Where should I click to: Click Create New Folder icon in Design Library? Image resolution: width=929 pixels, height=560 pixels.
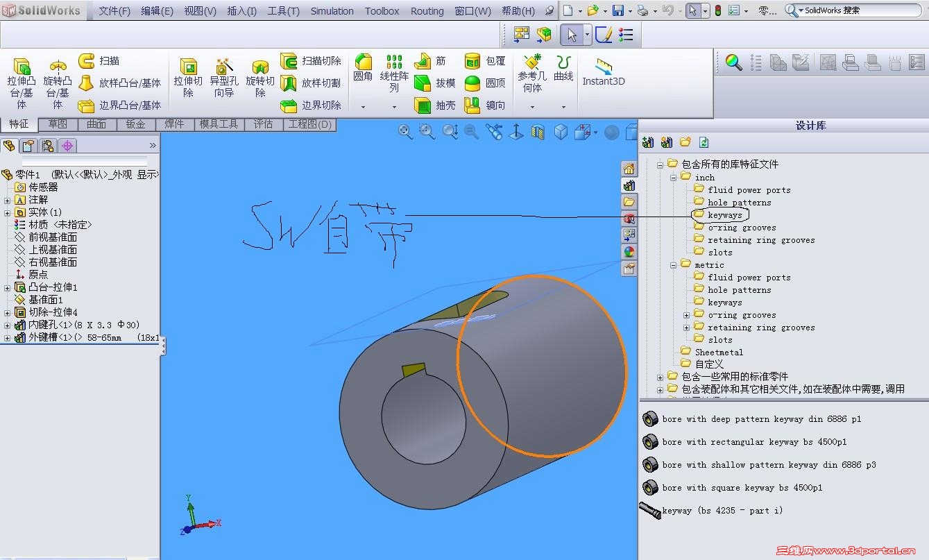(x=685, y=142)
